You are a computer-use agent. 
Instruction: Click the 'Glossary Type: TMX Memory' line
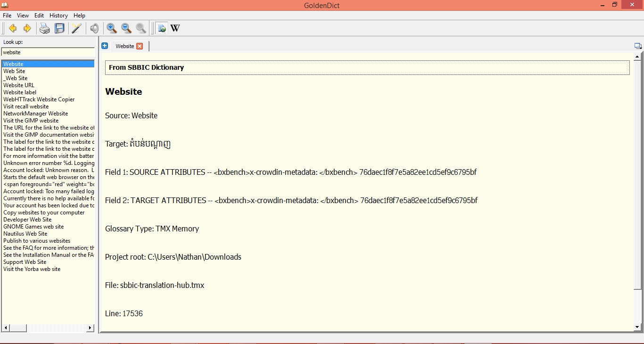(x=152, y=229)
